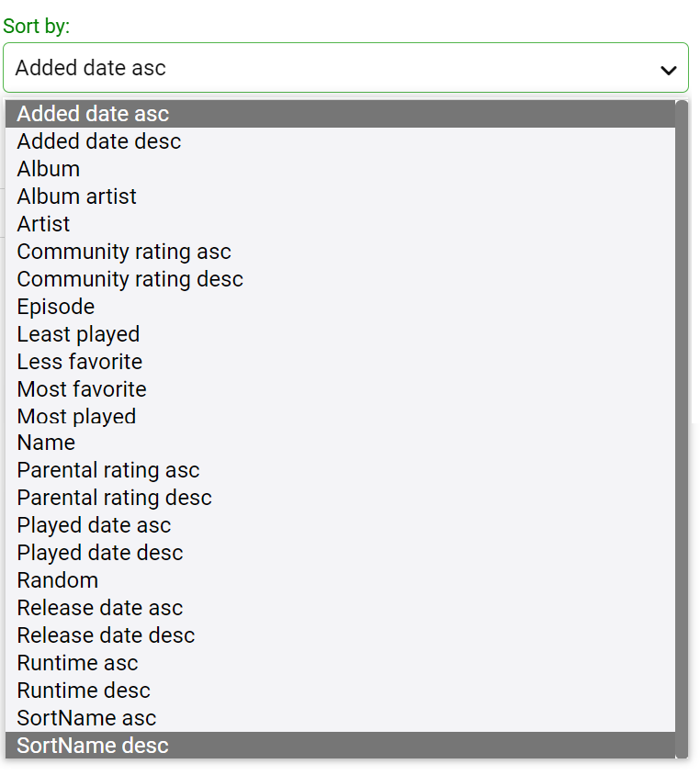Viewport: 700px width, 775px height.
Task: Choose Played date asc option
Action: [x=95, y=525]
